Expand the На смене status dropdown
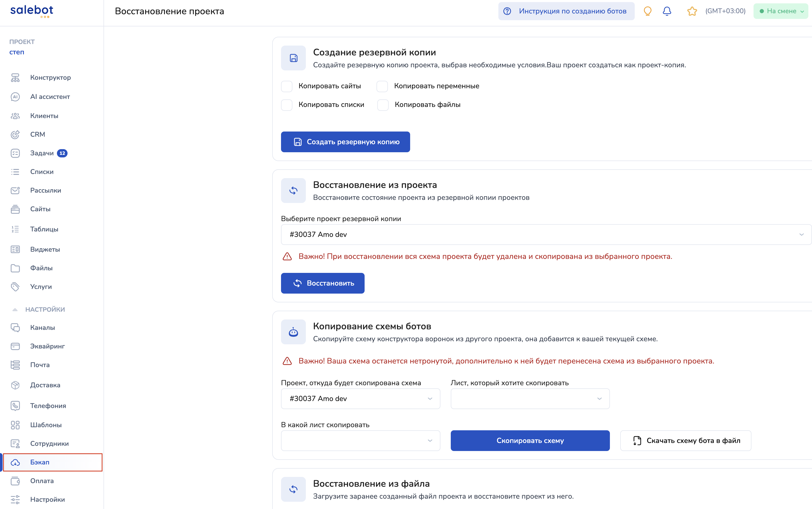 pos(780,11)
